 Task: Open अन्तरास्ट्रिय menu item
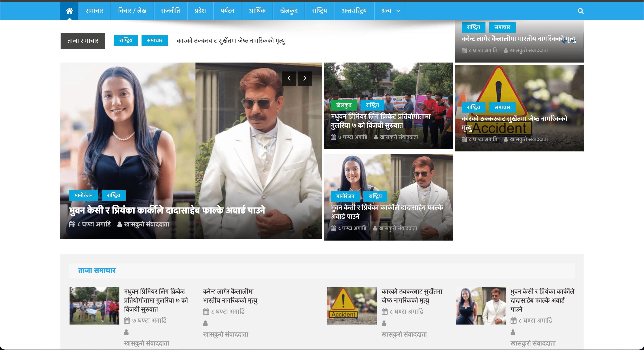pos(354,11)
